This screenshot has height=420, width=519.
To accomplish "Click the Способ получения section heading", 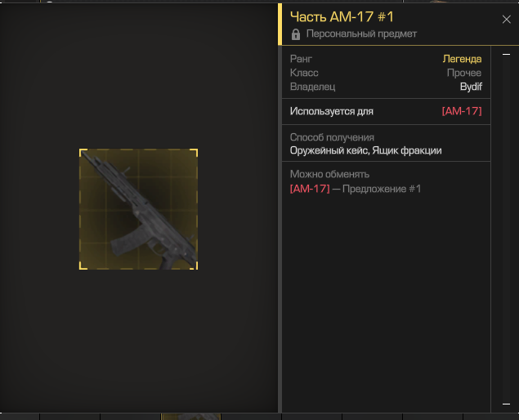I will coord(332,137).
